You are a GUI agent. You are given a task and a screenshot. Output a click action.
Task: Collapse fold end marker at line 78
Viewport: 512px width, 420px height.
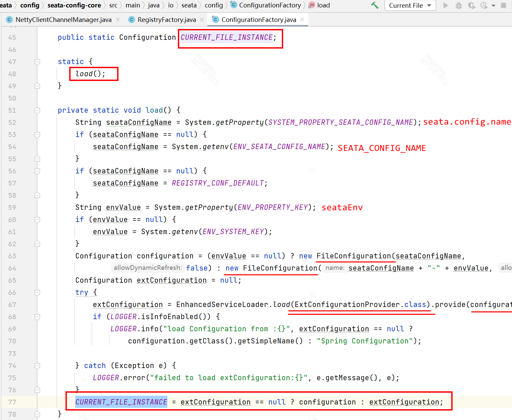tap(37, 414)
